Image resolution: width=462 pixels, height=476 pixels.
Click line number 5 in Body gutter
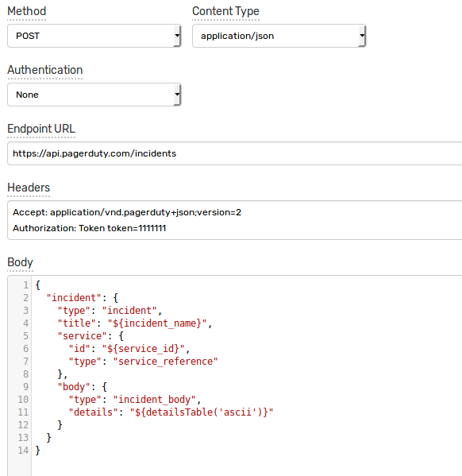click(x=25, y=336)
